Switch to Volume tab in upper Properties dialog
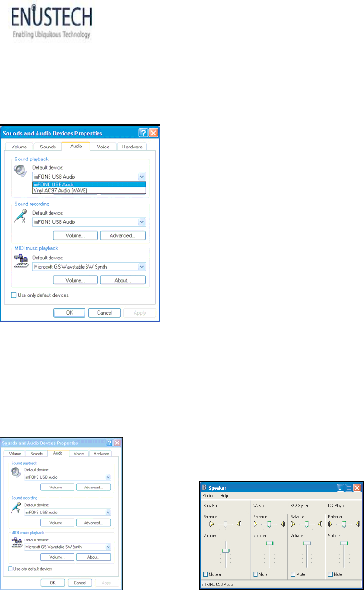Image resolution: width=364 pixels, height=590 pixels. (x=19, y=147)
